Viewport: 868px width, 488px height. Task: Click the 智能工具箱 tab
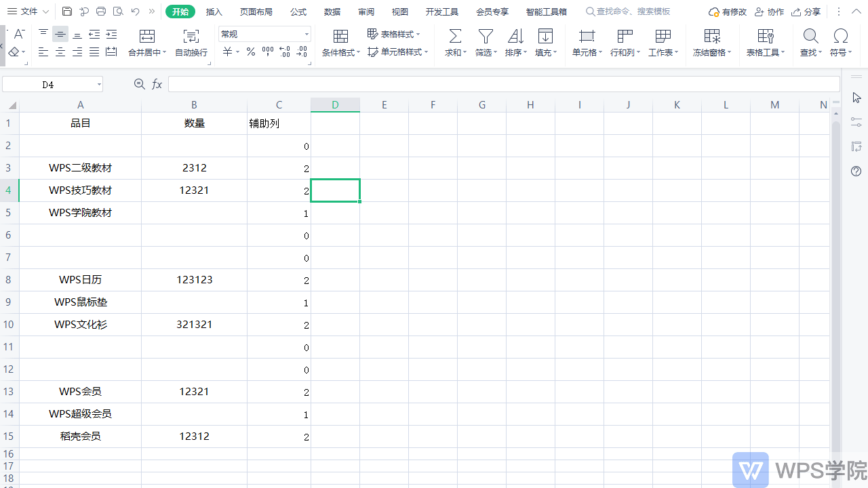click(x=547, y=12)
